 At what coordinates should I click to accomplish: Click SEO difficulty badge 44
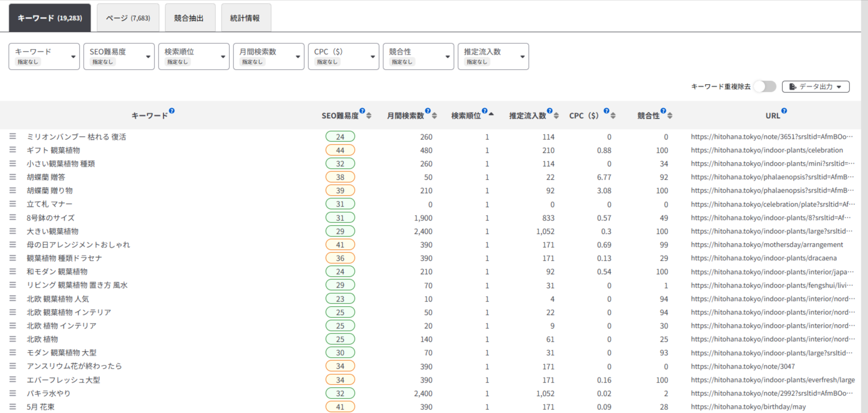tap(340, 150)
